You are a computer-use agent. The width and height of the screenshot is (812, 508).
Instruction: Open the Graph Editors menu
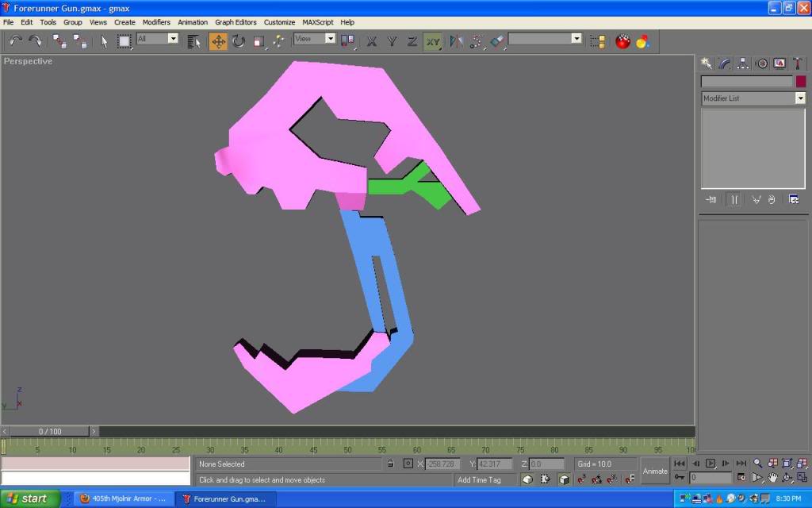pyautogui.click(x=236, y=22)
